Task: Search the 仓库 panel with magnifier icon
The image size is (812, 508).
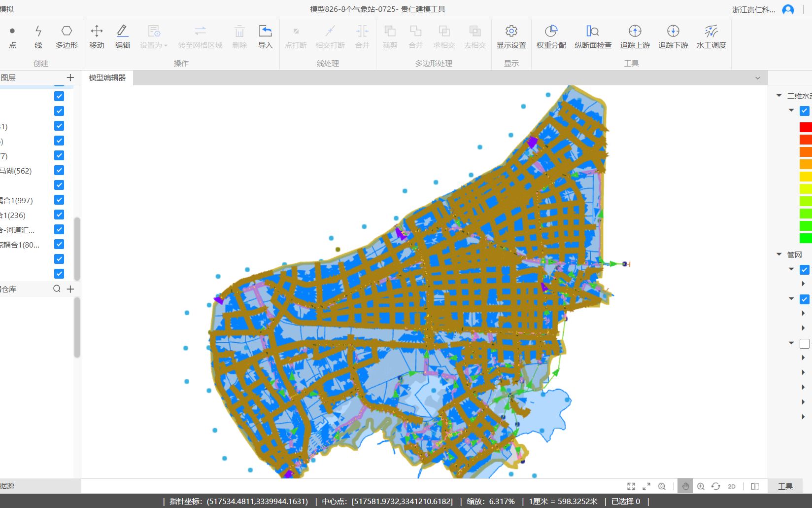Action: pyautogui.click(x=57, y=289)
